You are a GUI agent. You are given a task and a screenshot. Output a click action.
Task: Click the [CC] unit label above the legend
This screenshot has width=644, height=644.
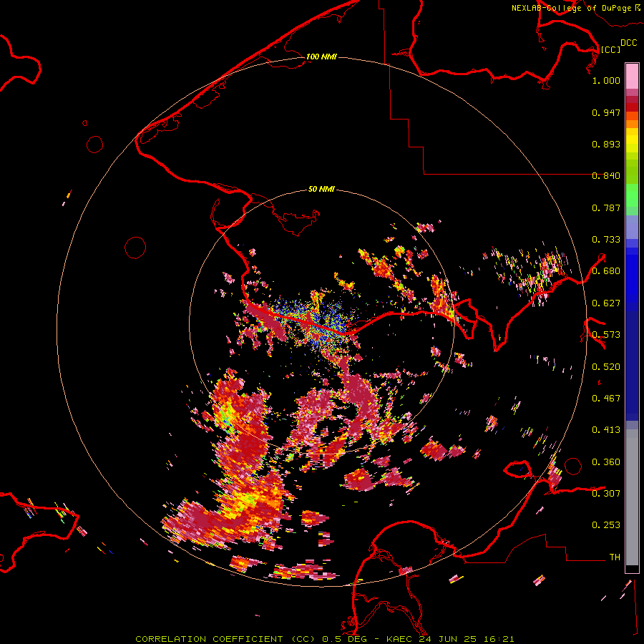tap(610, 49)
